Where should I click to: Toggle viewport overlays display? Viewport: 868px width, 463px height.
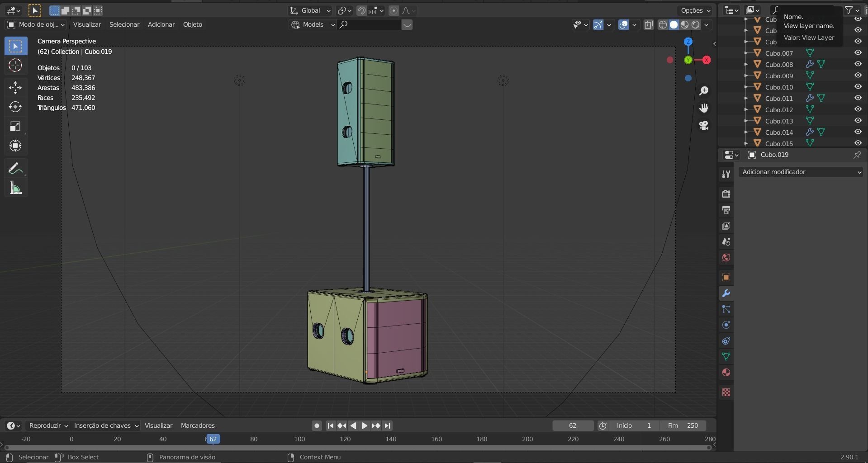click(x=623, y=24)
